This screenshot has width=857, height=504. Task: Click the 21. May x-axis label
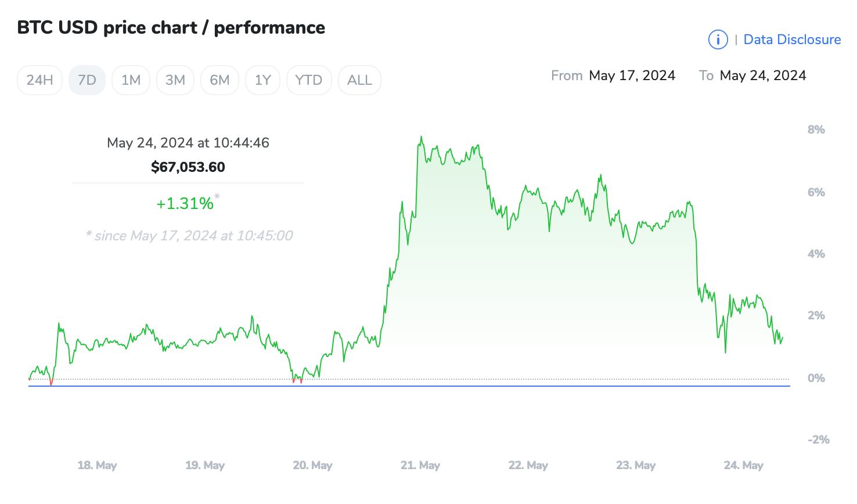(420, 465)
